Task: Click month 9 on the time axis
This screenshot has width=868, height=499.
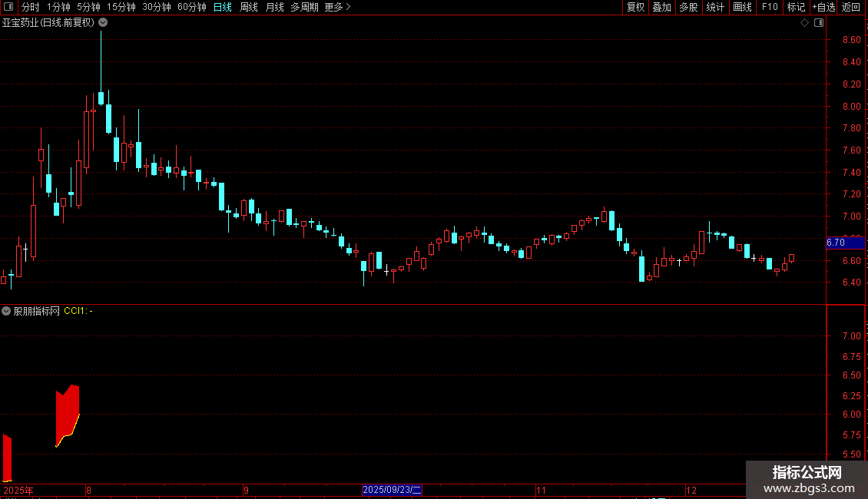Action: click(247, 490)
